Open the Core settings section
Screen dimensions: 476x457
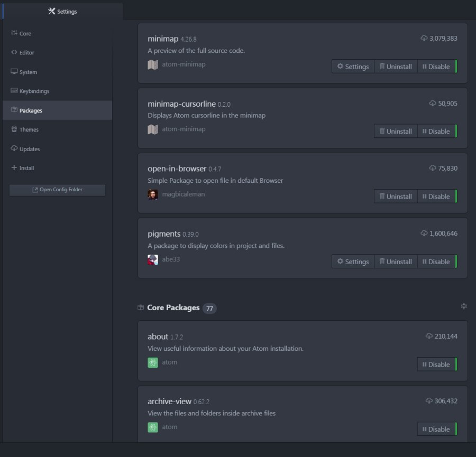point(57,33)
